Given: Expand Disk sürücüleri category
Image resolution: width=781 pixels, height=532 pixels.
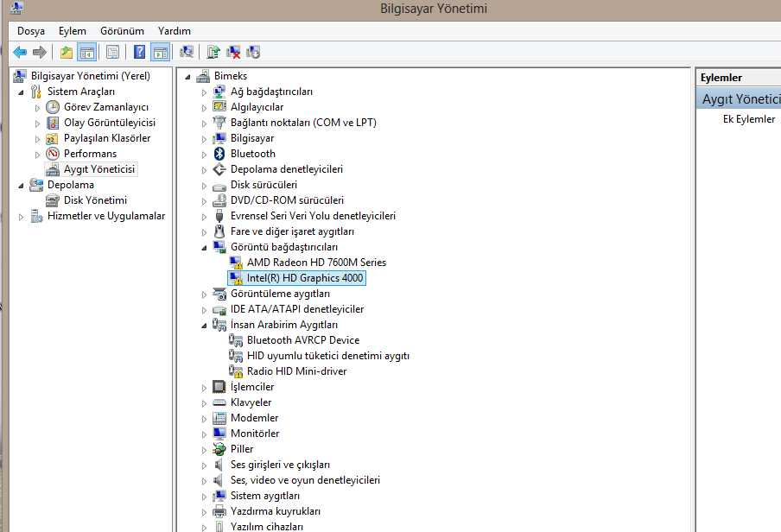Looking at the screenshot, I should pos(204,186).
